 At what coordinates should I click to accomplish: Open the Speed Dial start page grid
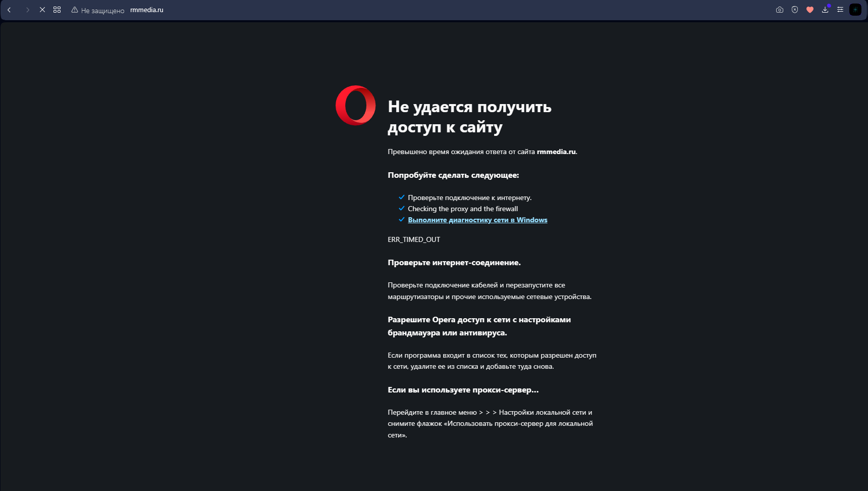tap(57, 10)
